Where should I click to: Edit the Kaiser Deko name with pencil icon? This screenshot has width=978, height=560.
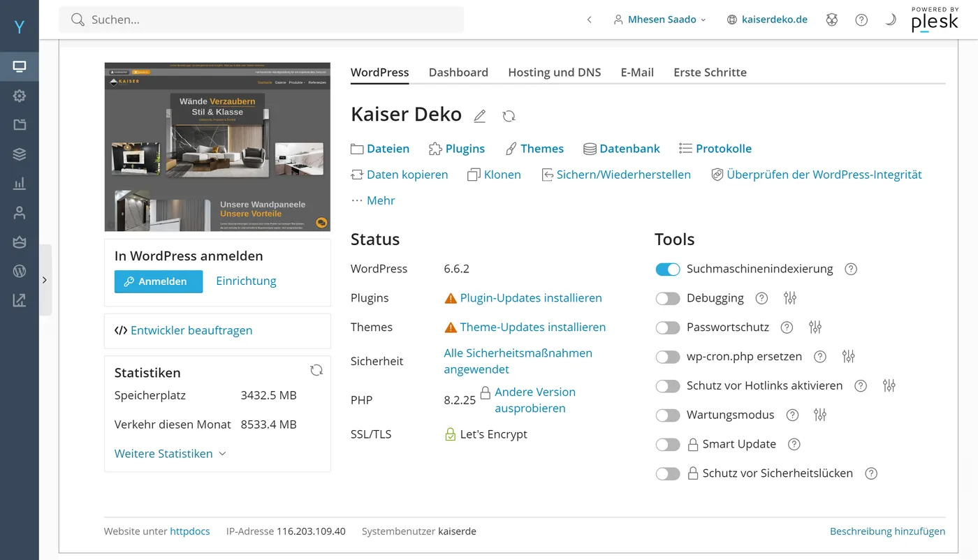tap(479, 116)
